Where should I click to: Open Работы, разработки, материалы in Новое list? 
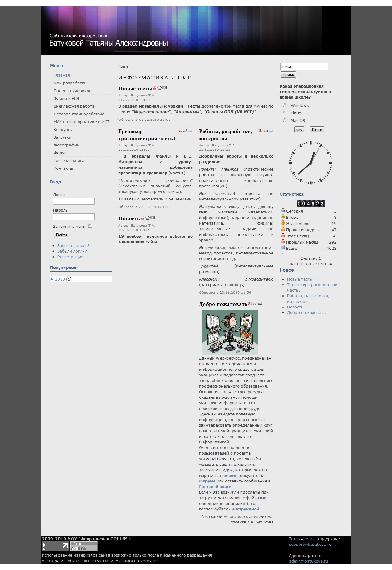click(x=308, y=299)
